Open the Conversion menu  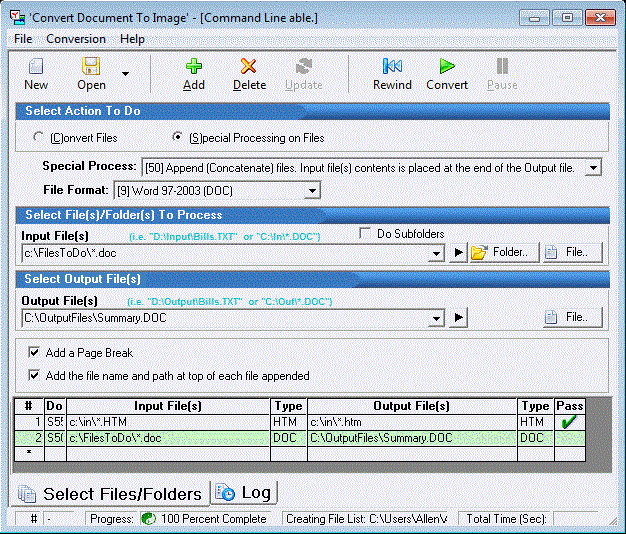pyautogui.click(x=76, y=39)
